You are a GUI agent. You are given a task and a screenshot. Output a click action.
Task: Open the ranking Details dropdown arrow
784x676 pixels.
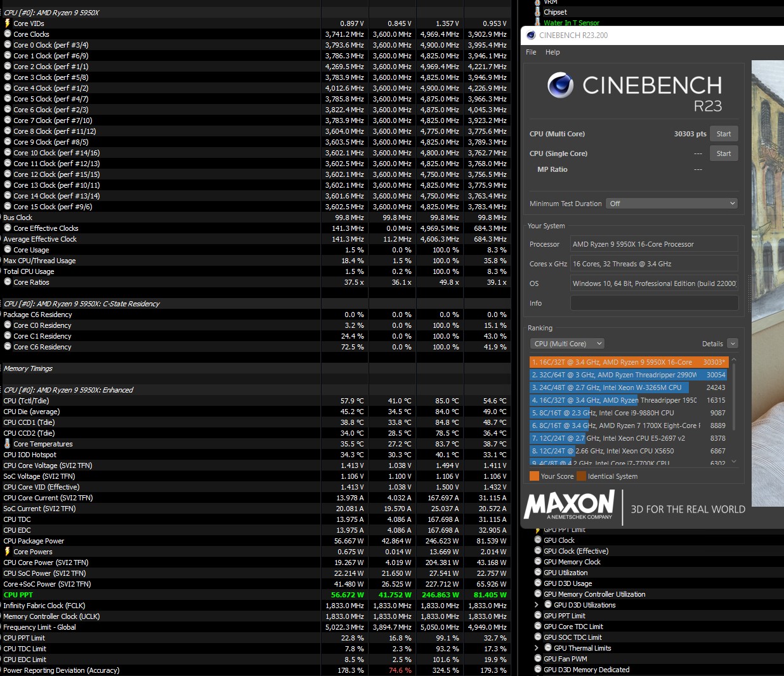733,344
